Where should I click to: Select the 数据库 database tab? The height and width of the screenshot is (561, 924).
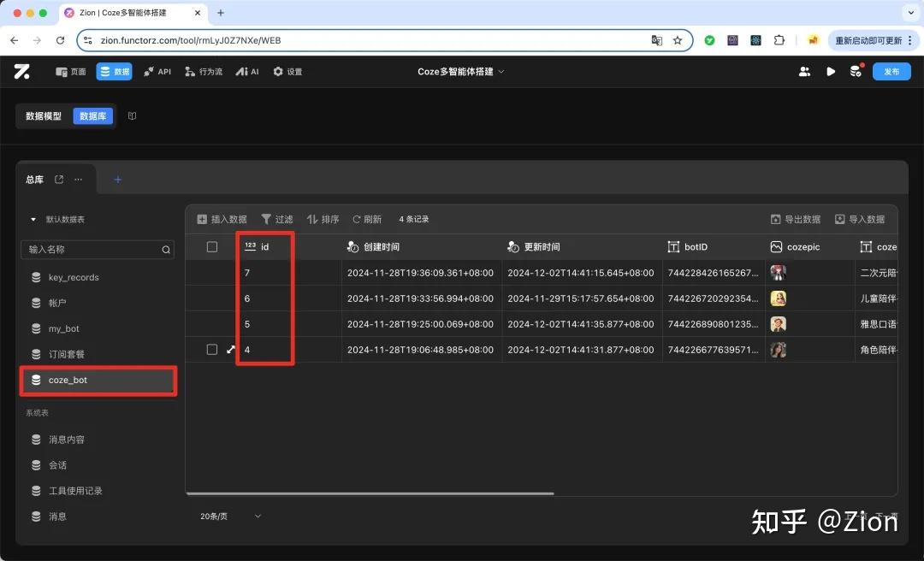click(x=93, y=116)
